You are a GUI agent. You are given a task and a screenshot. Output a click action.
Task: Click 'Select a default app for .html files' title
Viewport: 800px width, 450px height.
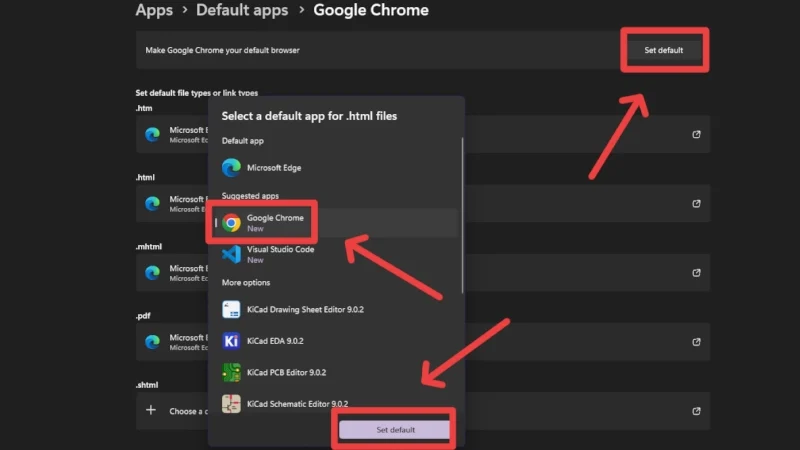(x=309, y=116)
